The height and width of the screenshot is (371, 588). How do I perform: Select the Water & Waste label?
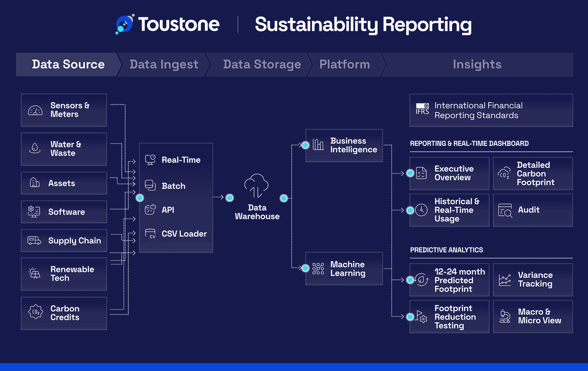pyautogui.click(x=66, y=149)
